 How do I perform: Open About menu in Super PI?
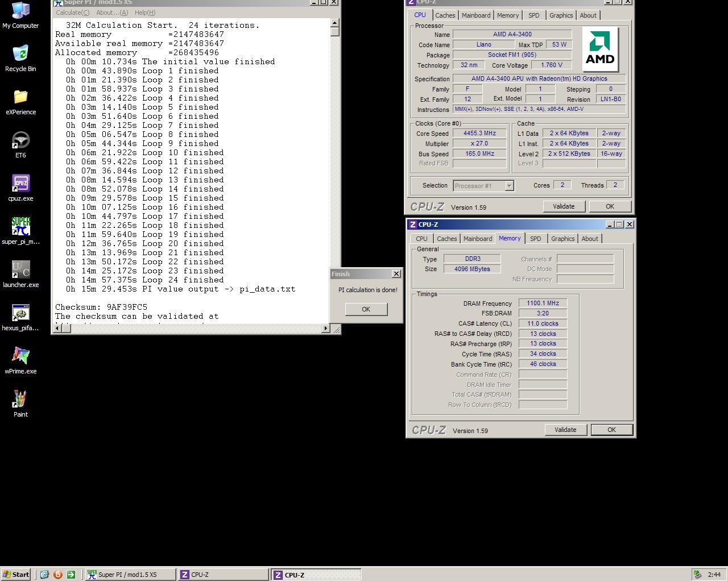[x=112, y=13]
